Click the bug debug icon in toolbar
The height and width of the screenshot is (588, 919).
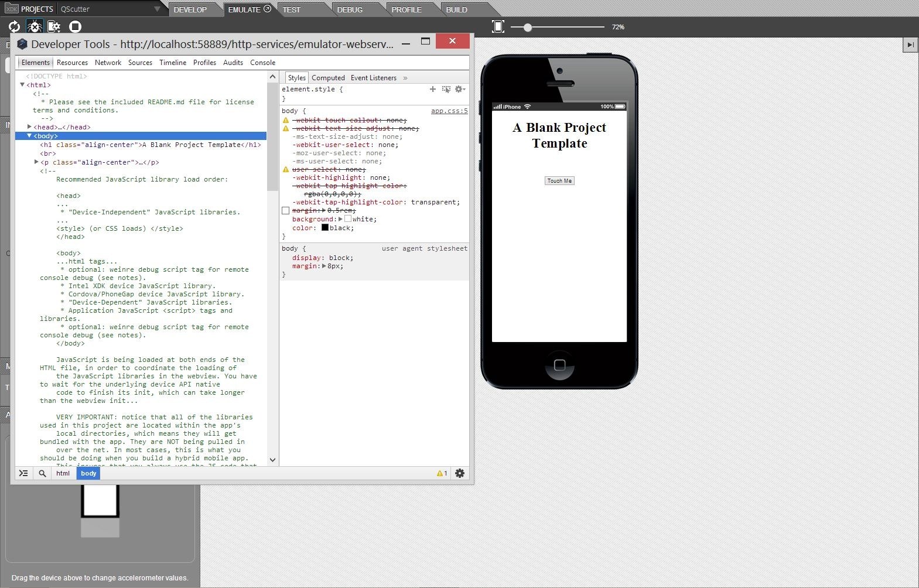tap(35, 26)
